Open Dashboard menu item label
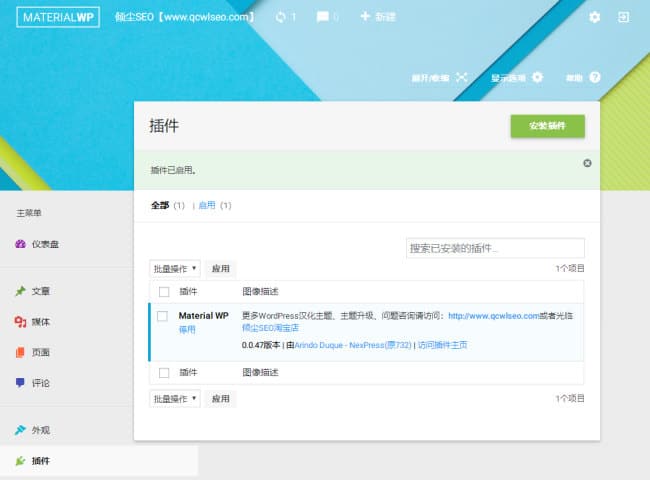This screenshot has width=650, height=480. tap(45, 244)
